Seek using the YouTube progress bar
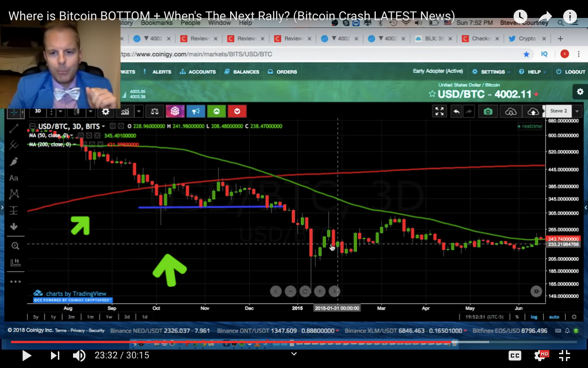 coord(294,342)
